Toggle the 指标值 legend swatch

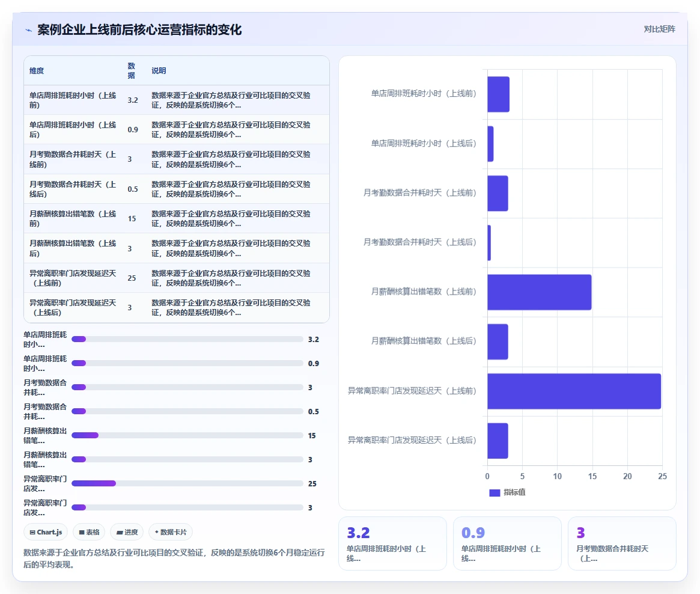(x=494, y=492)
